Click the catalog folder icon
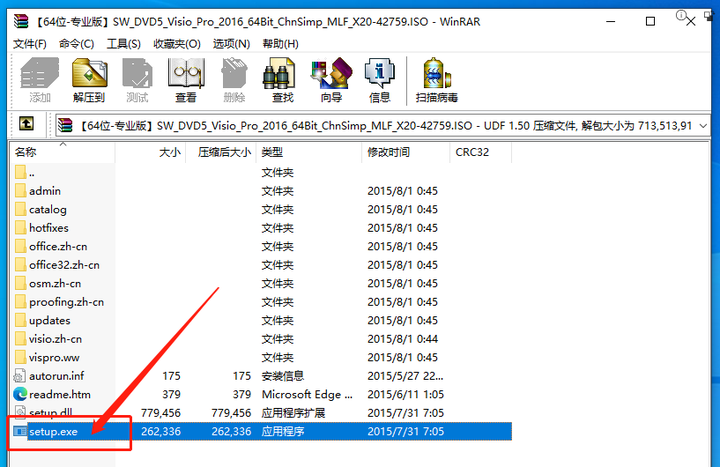The height and width of the screenshot is (467, 720). pos(20,209)
